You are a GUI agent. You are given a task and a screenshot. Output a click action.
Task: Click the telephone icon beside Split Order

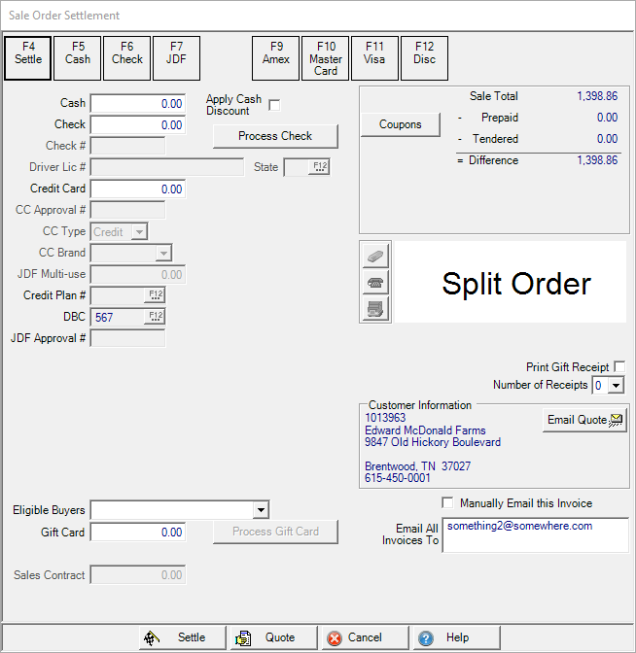click(x=375, y=283)
